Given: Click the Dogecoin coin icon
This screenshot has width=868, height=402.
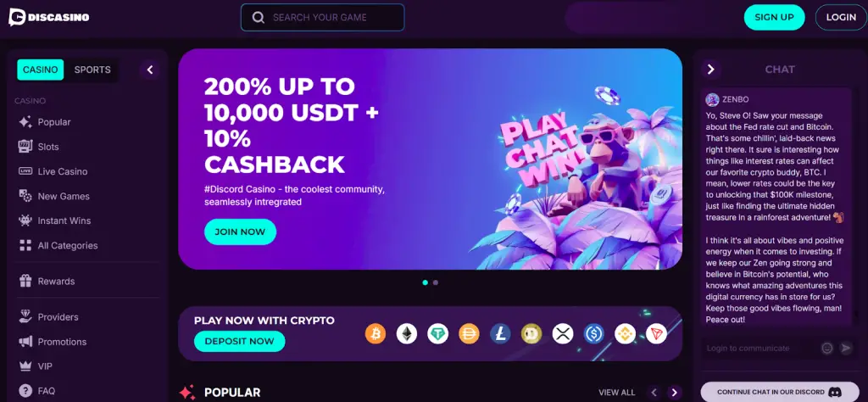Looking at the screenshot, I should point(531,334).
